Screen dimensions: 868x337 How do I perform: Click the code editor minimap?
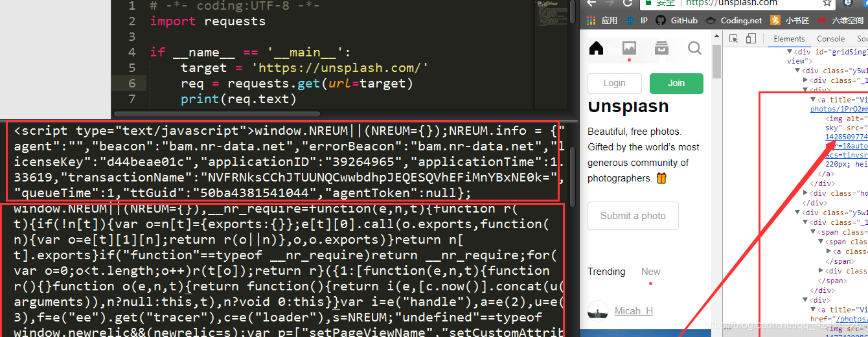click(x=550, y=13)
